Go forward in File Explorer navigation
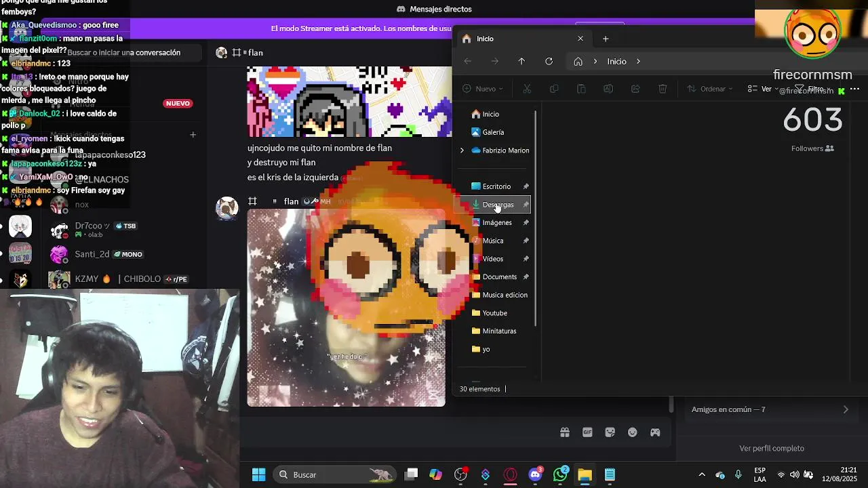This screenshot has height=488, width=868. pyautogui.click(x=494, y=61)
